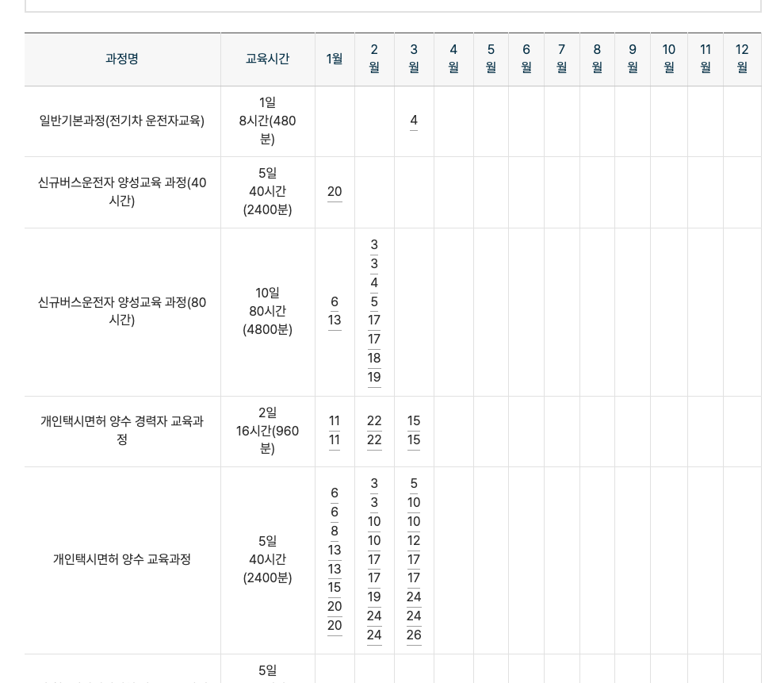Open the February "19" session of the 80시간 course
Viewport: 784px width, 683px height.
[x=374, y=377]
